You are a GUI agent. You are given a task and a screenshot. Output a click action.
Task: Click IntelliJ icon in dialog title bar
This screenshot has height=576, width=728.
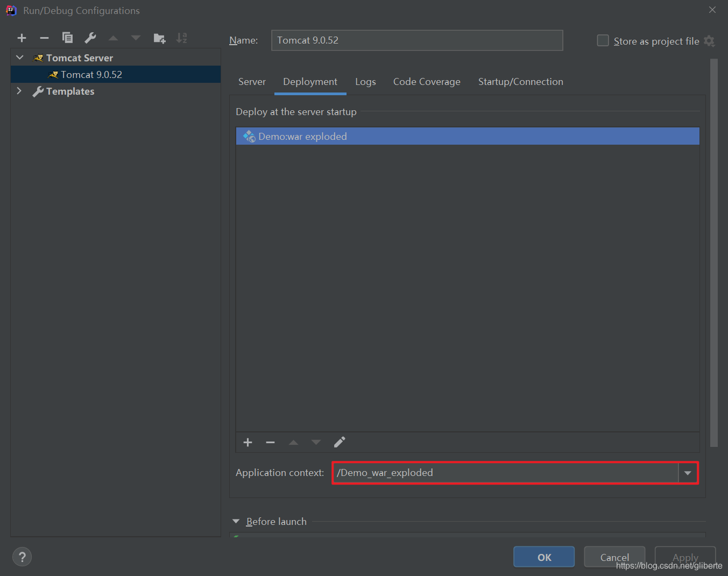[x=11, y=10]
